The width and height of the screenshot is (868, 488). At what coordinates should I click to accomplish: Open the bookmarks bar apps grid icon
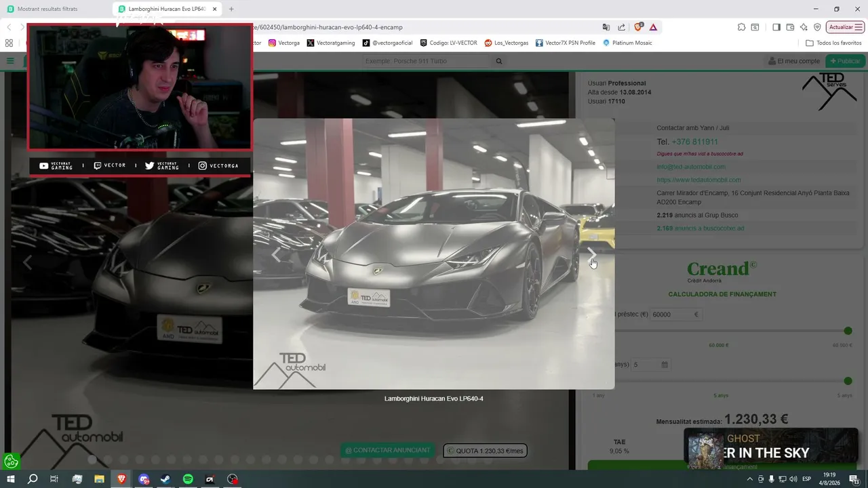[x=9, y=43]
